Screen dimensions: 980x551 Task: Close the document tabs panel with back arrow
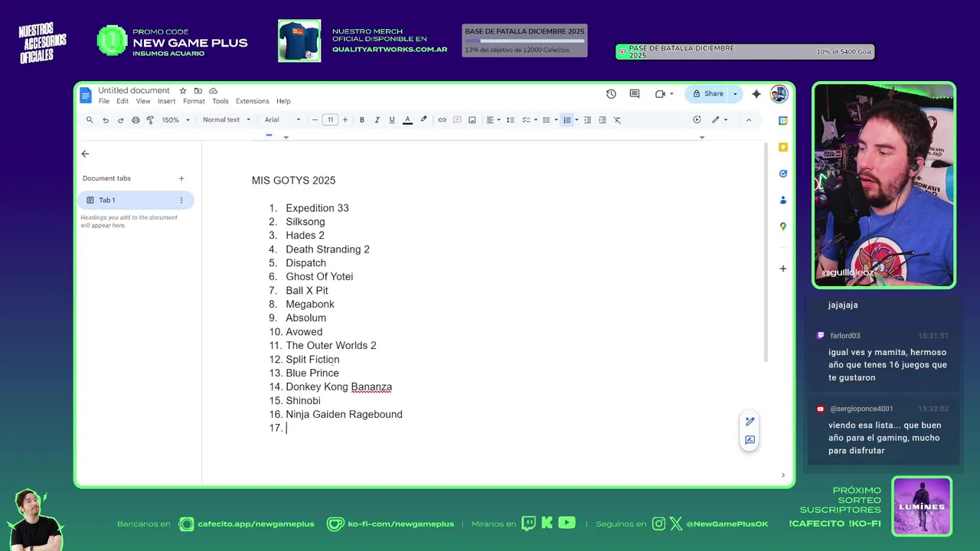pyautogui.click(x=85, y=154)
